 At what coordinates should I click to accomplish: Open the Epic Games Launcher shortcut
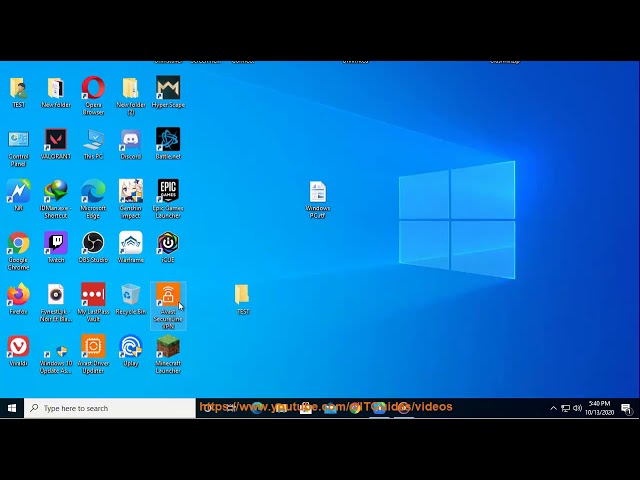point(168,192)
